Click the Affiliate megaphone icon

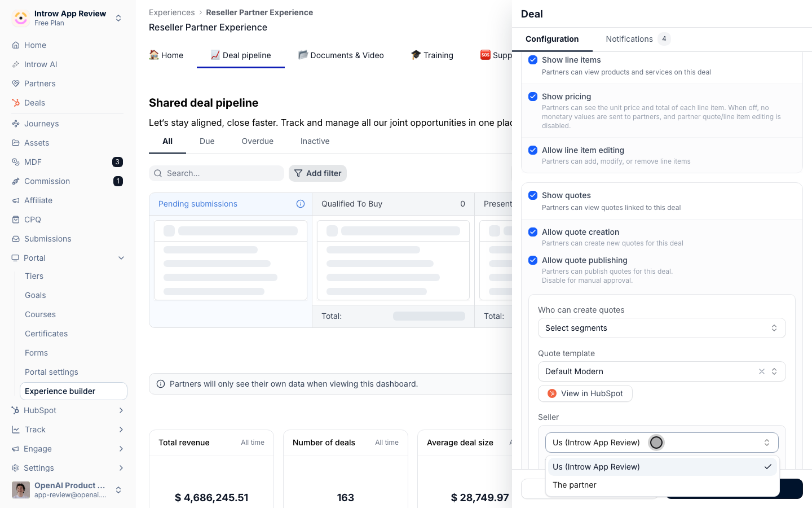click(x=16, y=200)
